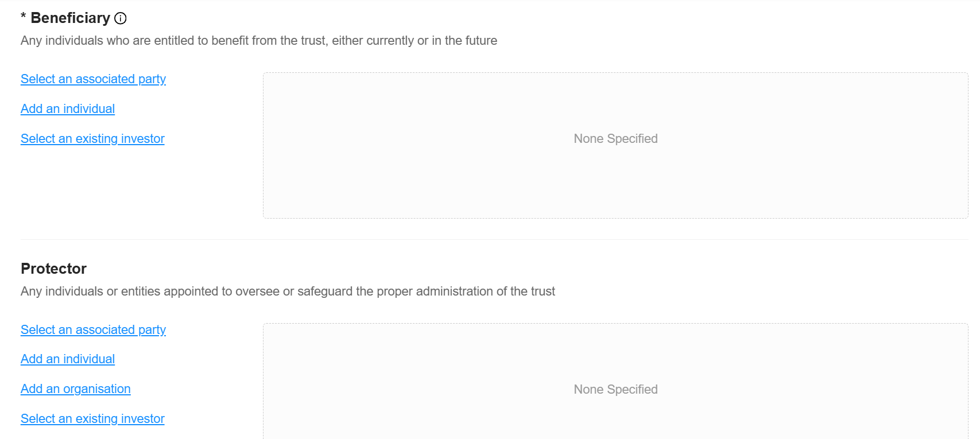Click the required asterisk beside Beneficiary
980x439 pixels.
click(x=24, y=17)
